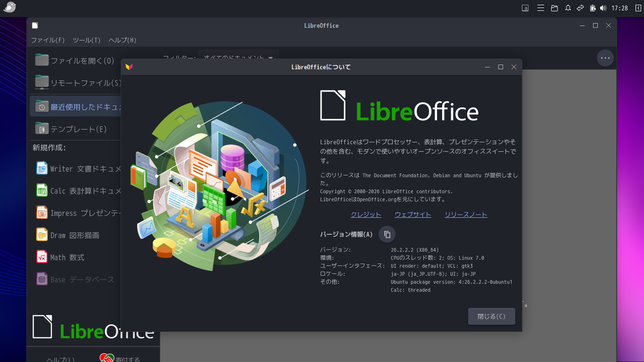Image resolution: width=644 pixels, height=362 pixels.
Task: Open the network transfer arrows tray icon
Action: pyautogui.click(x=580, y=8)
